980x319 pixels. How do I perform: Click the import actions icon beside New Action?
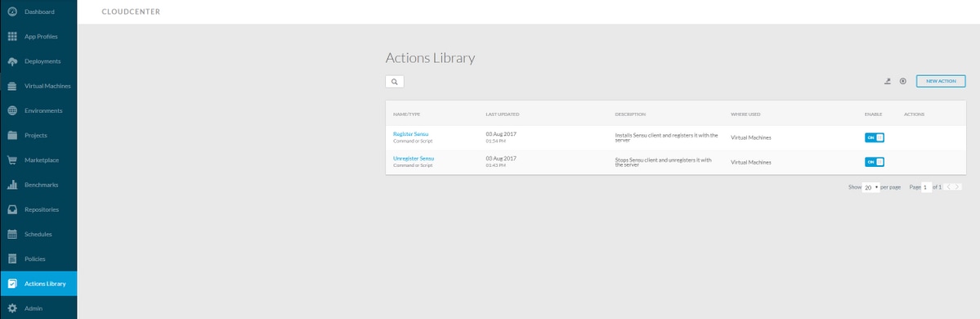(x=888, y=81)
